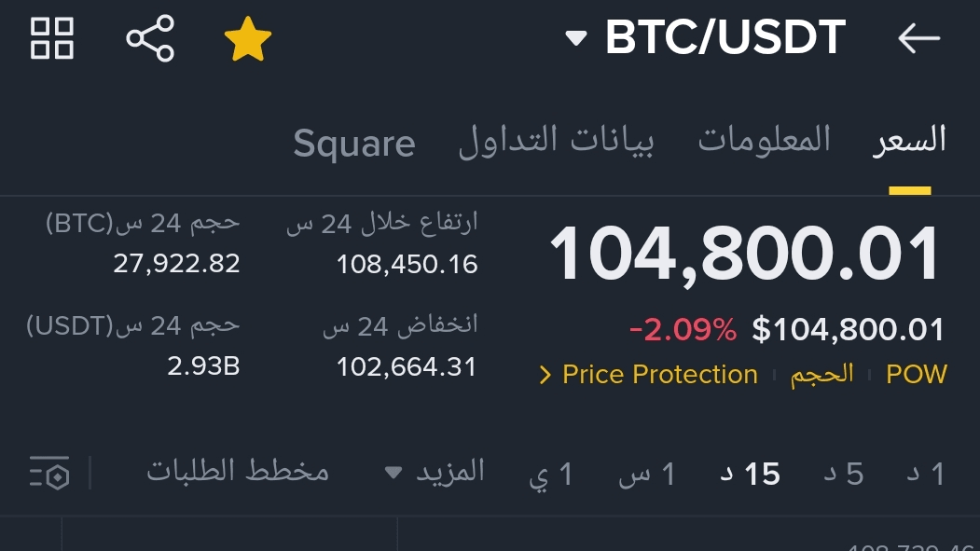Expand Price Protection chevron
The image size is (980, 551).
(x=545, y=375)
